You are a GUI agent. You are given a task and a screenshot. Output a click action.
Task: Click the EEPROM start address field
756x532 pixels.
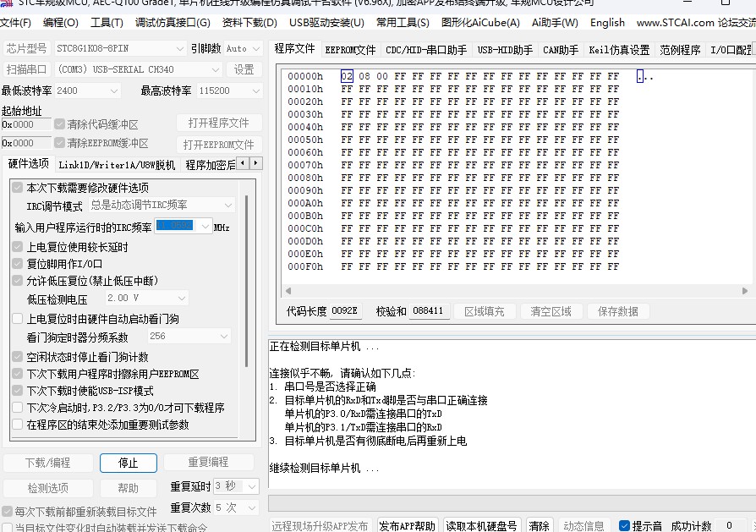26,143
